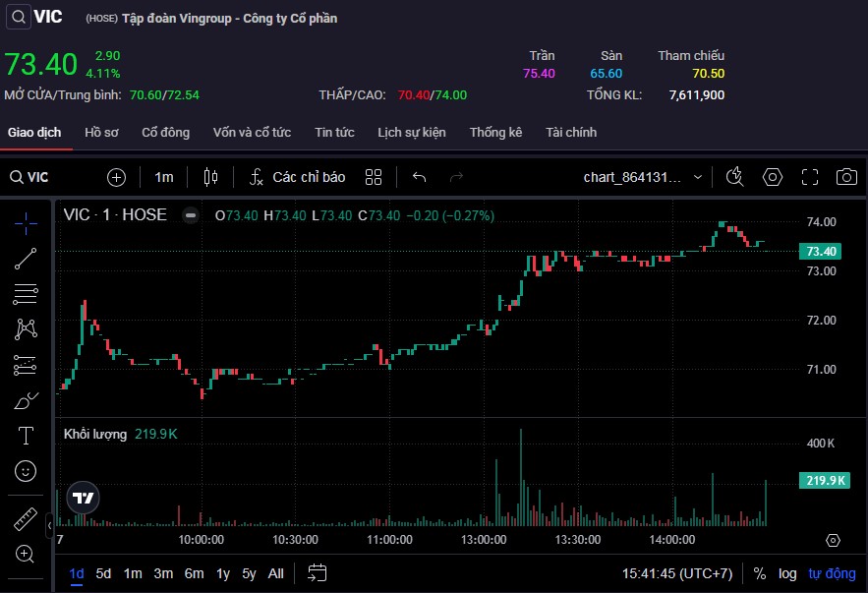Choose the Fibonacci retracement tool
Viewport: 868px width, 593px height.
click(26, 293)
